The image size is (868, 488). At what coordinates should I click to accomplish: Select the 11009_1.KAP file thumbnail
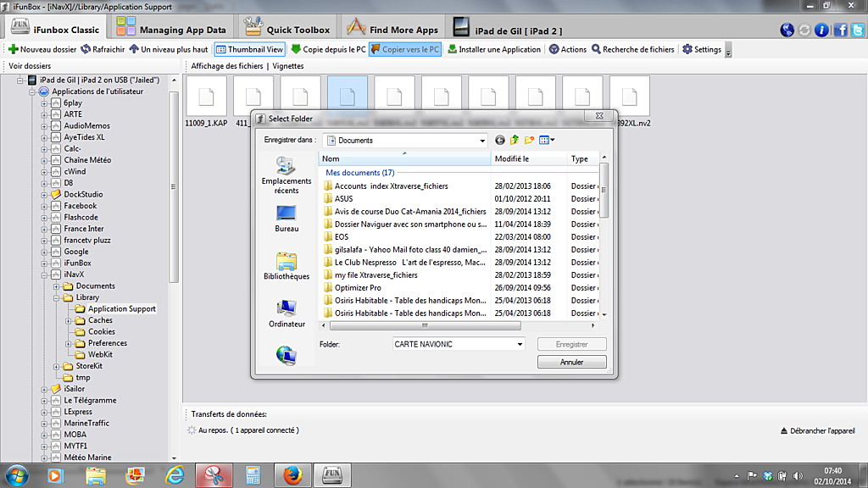pos(206,102)
